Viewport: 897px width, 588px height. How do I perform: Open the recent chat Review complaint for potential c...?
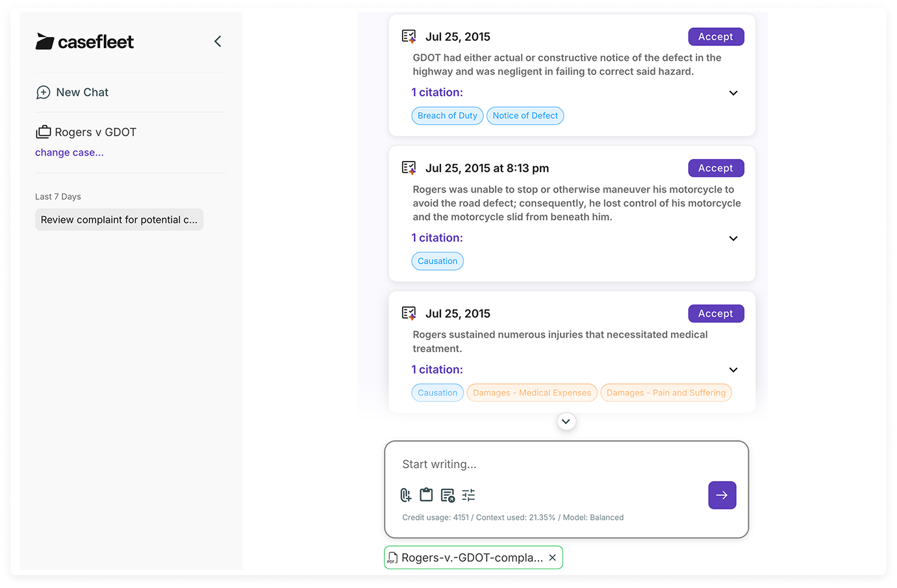click(x=119, y=219)
